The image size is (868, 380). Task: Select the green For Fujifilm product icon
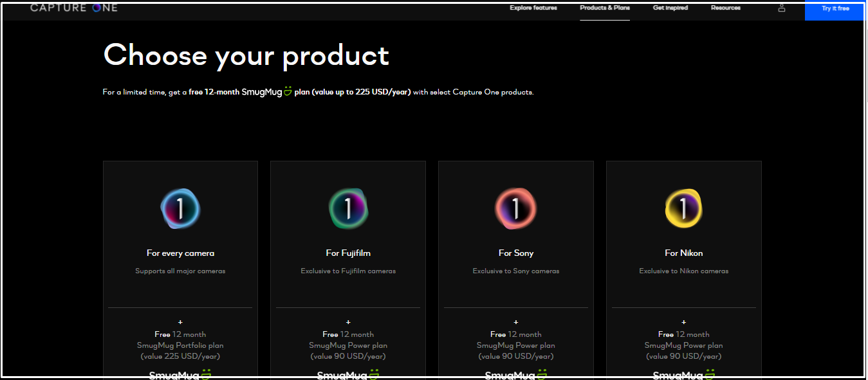coord(348,209)
